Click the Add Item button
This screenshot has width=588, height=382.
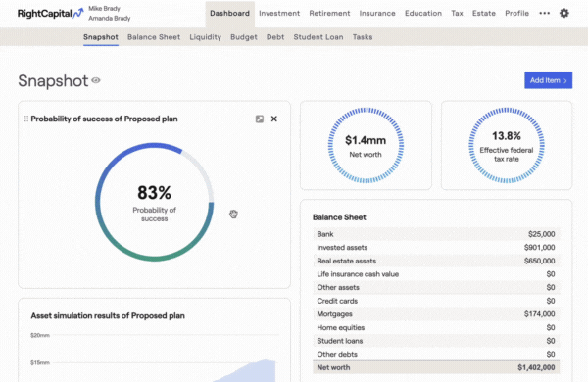click(548, 80)
